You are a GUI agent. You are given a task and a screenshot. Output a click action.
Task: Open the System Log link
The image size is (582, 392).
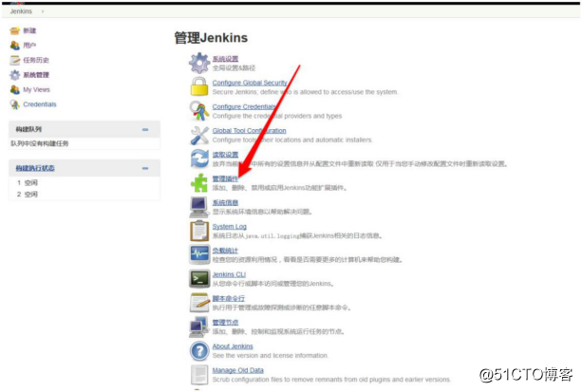[x=230, y=227]
